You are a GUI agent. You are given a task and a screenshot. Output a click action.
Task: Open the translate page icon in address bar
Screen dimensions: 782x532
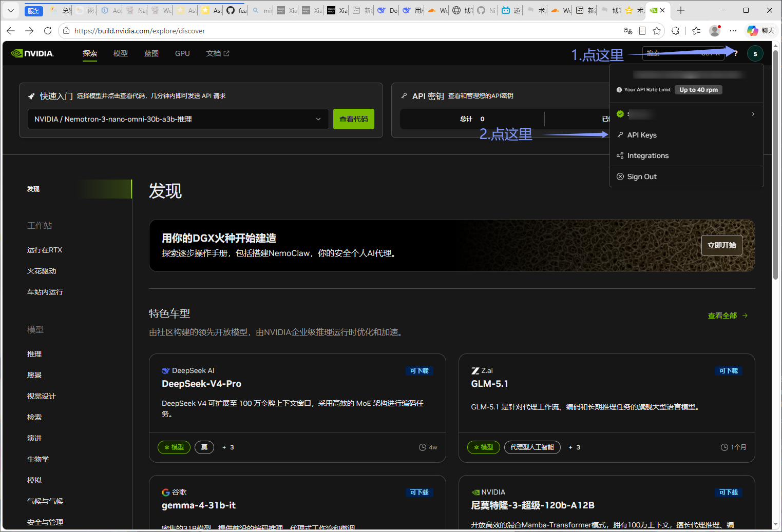point(627,31)
